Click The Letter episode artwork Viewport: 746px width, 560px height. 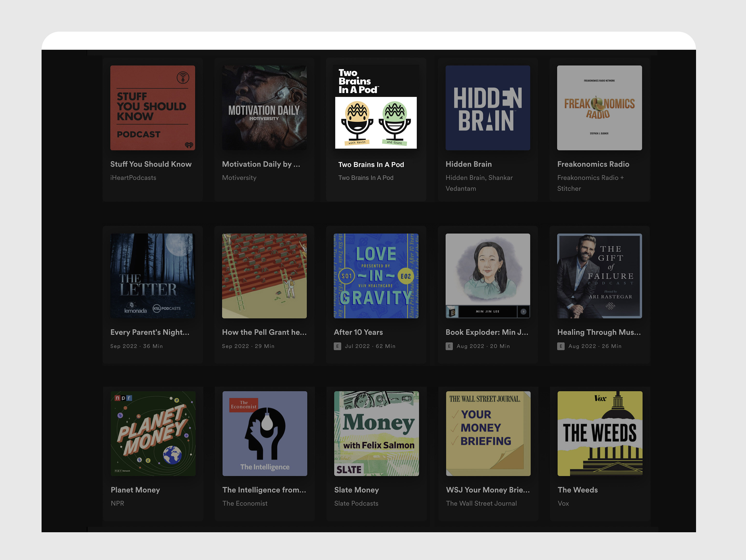(x=152, y=276)
